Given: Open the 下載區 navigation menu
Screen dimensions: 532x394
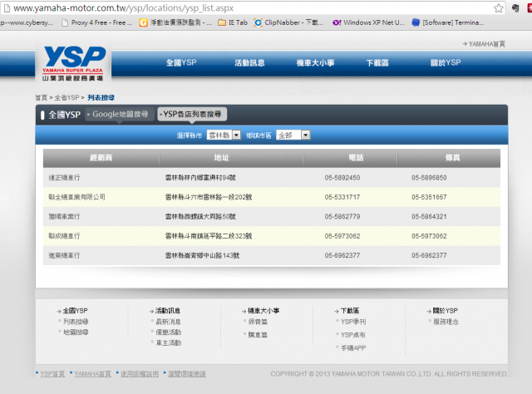Looking at the screenshot, I should [377, 63].
